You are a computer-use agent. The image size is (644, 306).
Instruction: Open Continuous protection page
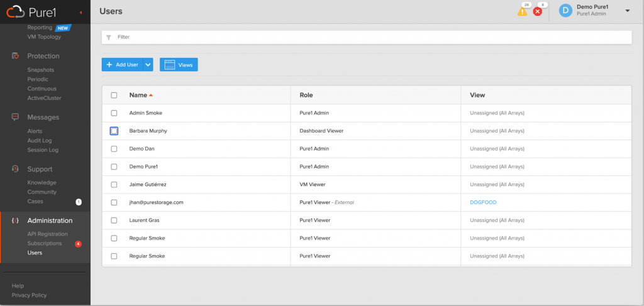[42, 89]
